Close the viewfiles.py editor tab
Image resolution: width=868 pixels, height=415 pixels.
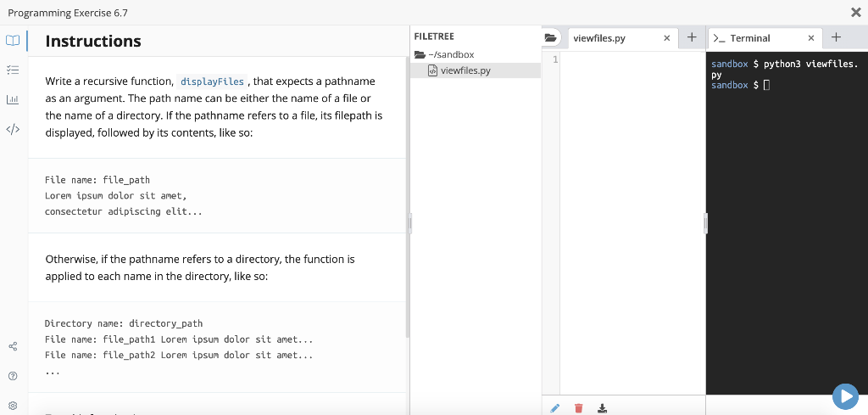click(x=666, y=38)
